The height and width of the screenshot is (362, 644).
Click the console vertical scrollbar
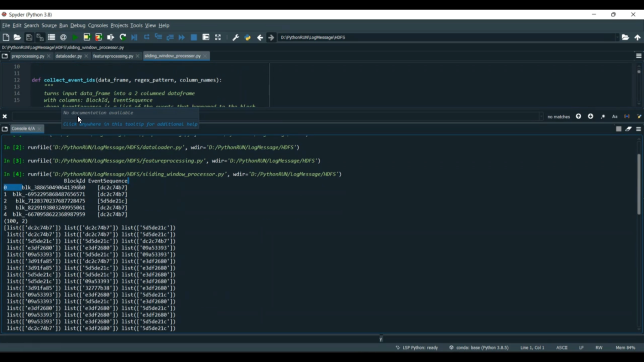(x=639, y=184)
